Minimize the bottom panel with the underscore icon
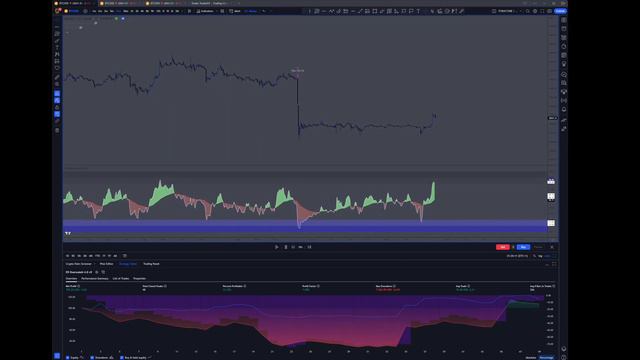 tap(547, 264)
